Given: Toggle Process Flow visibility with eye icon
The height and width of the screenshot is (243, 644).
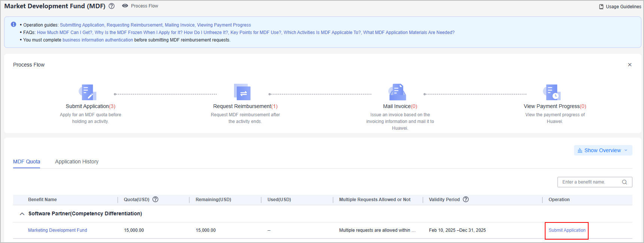Looking at the screenshot, I should pyautogui.click(x=125, y=6).
